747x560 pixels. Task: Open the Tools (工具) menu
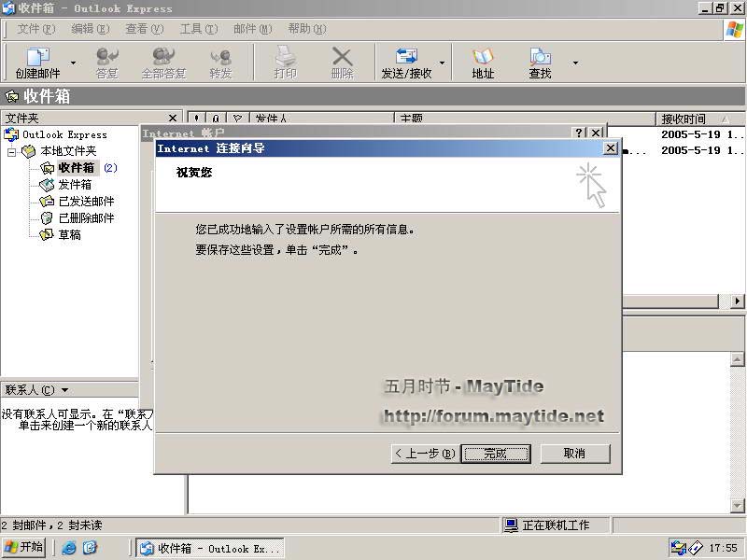click(198, 29)
